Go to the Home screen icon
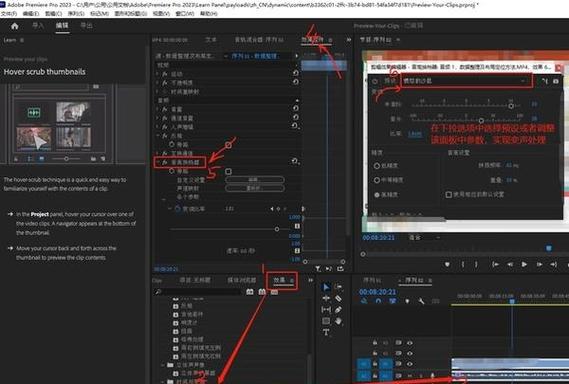 pos(15,26)
